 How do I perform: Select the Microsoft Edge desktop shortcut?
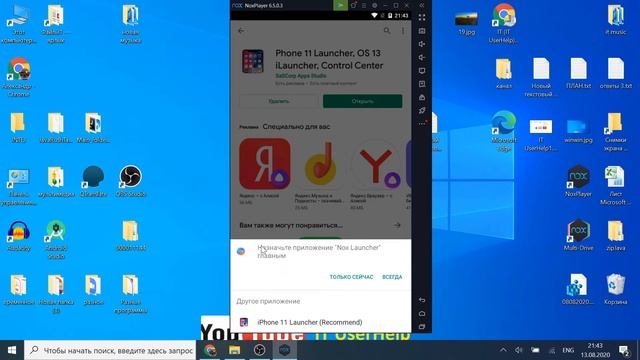[504, 131]
